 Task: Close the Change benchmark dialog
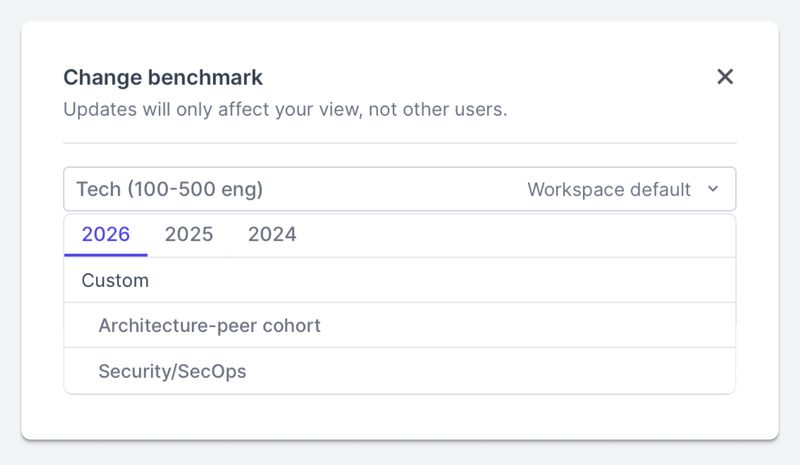click(x=725, y=77)
